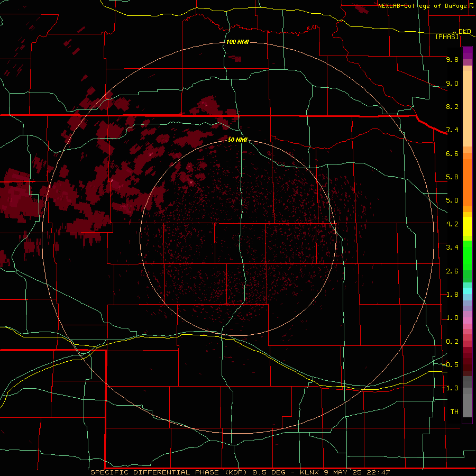476x476 pixels.
Task: Click the 2.6 value on the color scale
Action: click(x=452, y=271)
